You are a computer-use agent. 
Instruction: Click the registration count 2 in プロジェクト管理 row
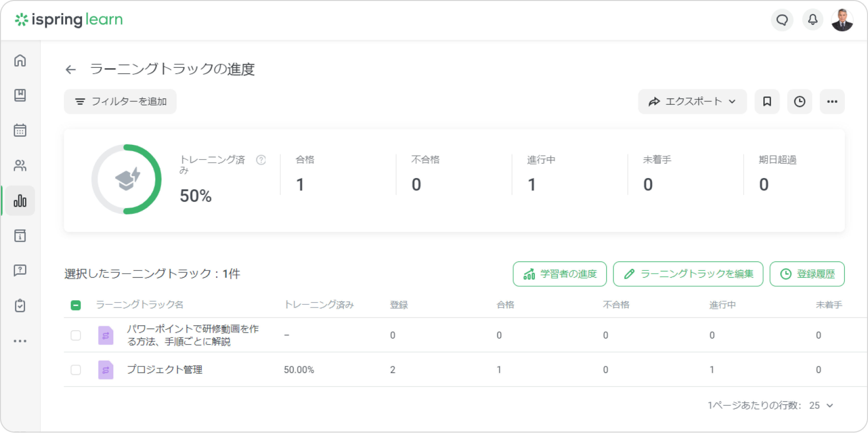(x=393, y=370)
